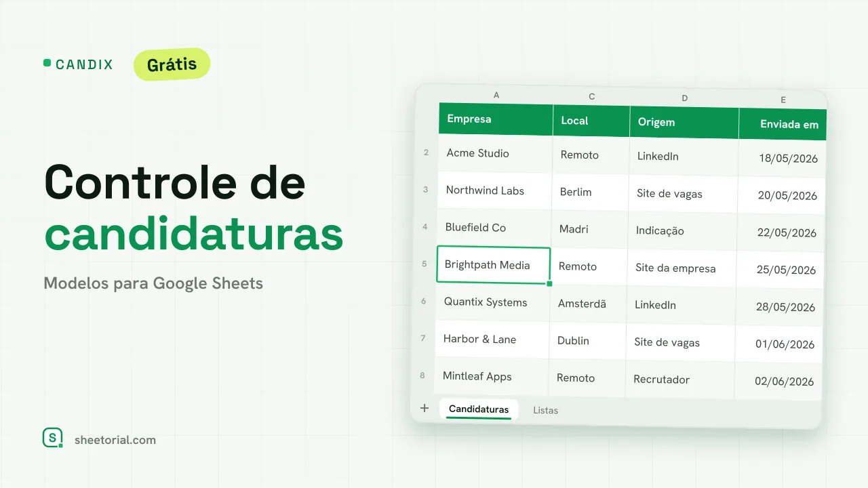The image size is (868, 488).
Task: Select row number 6
Action: [x=424, y=301]
